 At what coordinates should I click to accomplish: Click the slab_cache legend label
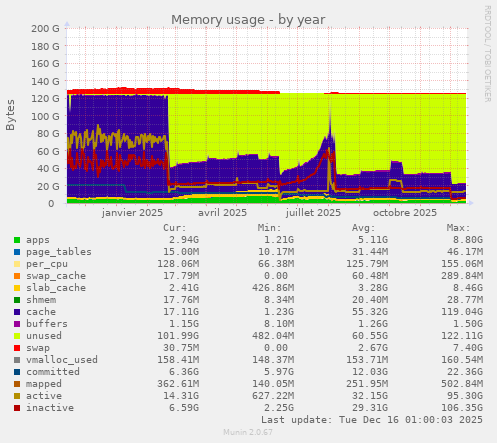(x=56, y=288)
